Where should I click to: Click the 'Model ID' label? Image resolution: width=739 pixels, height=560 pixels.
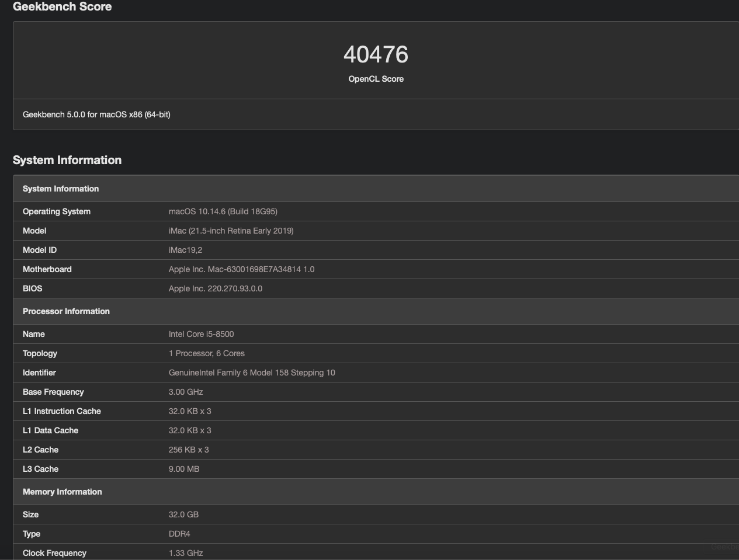pyautogui.click(x=40, y=250)
